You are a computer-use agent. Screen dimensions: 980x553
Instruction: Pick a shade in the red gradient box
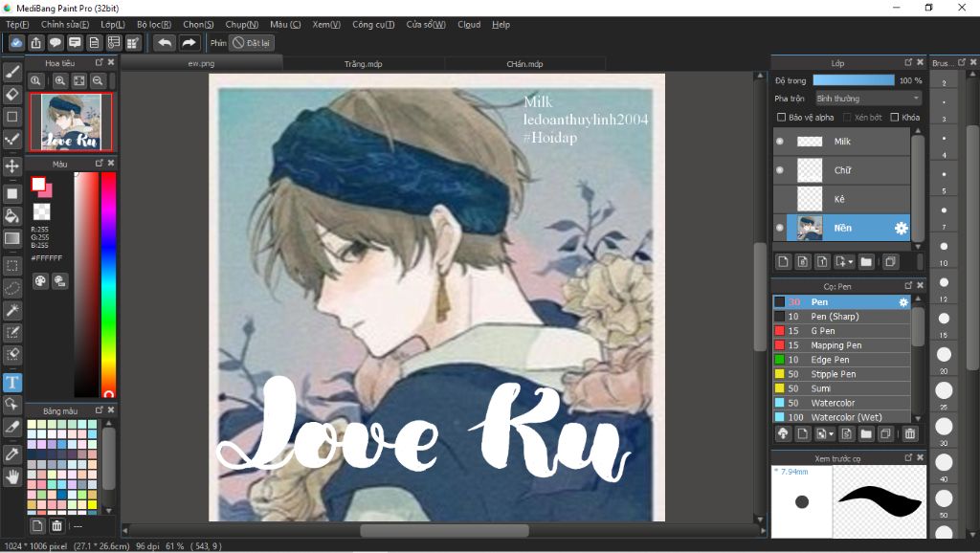point(86,284)
